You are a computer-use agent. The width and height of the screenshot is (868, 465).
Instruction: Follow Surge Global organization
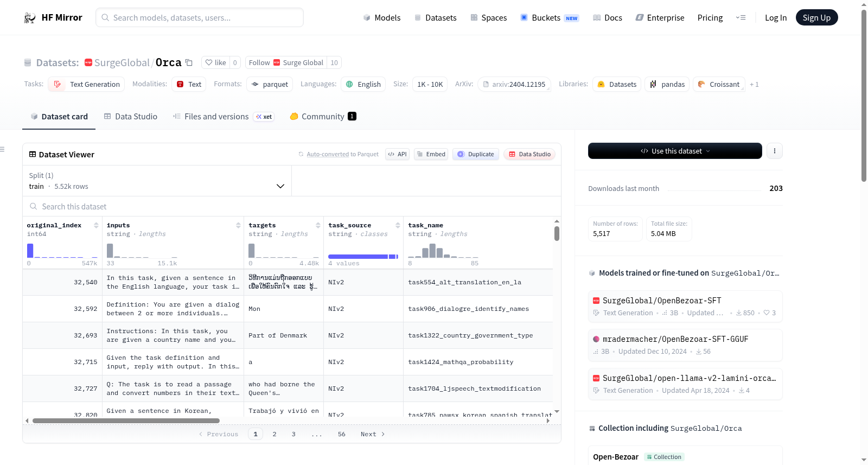point(286,62)
